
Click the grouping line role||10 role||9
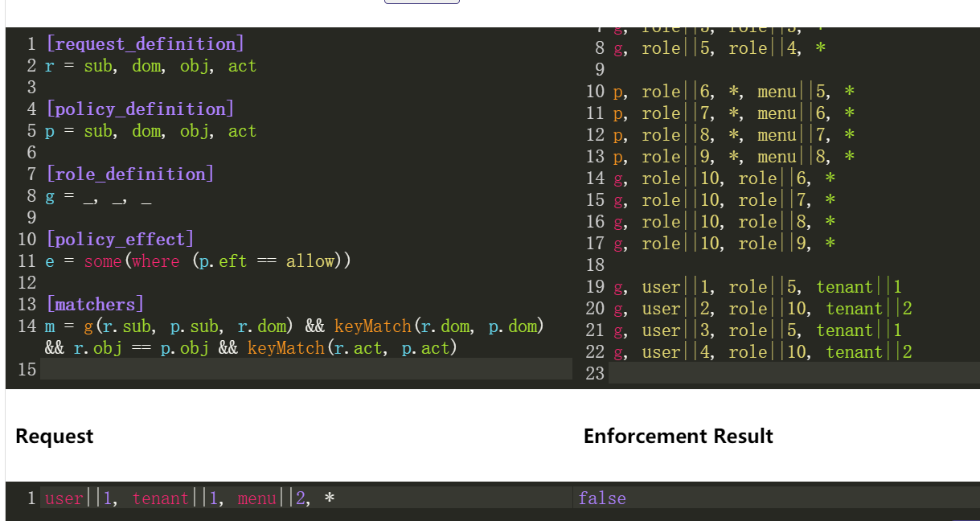click(724, 243)
